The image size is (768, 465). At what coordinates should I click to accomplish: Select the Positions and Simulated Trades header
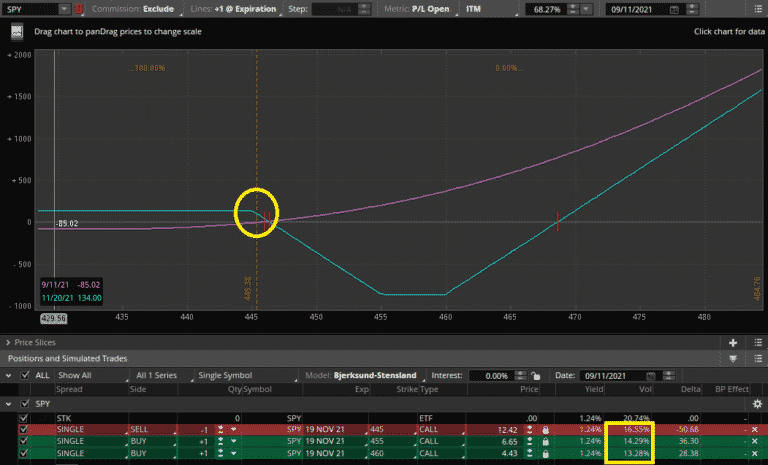[x=65, y=357]
